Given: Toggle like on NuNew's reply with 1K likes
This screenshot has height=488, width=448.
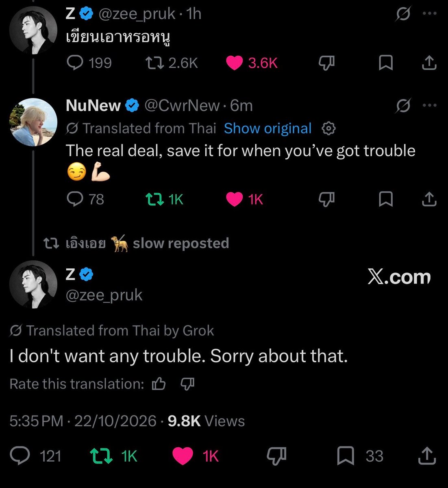Looking at the screenshot, I should [x=245, y=199].
